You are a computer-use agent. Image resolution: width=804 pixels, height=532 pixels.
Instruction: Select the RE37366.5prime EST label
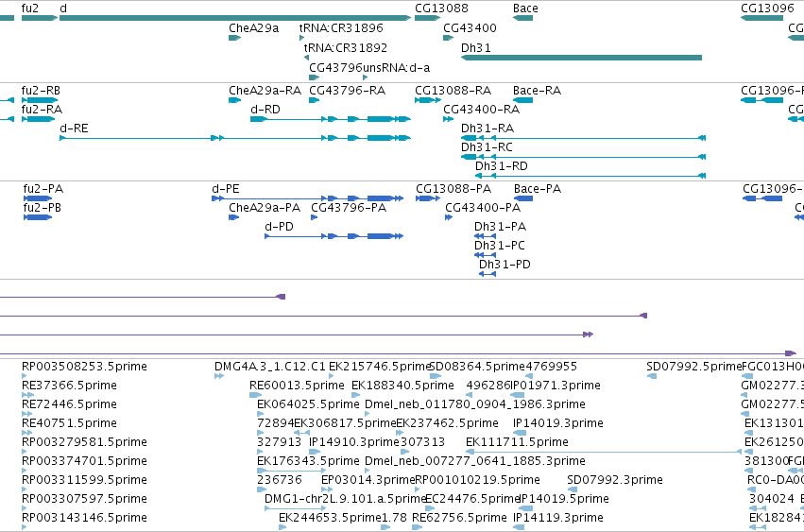point(69,386)
